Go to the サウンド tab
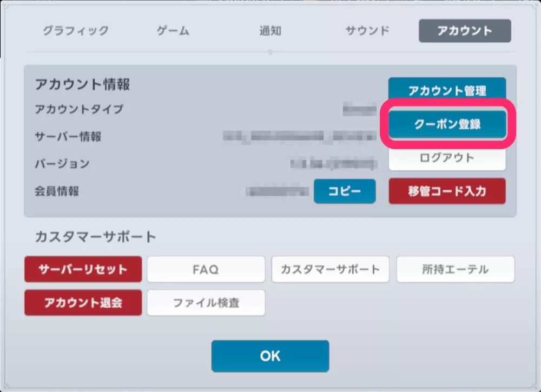The width and height of the screenshot is (541, 392). 367,31
